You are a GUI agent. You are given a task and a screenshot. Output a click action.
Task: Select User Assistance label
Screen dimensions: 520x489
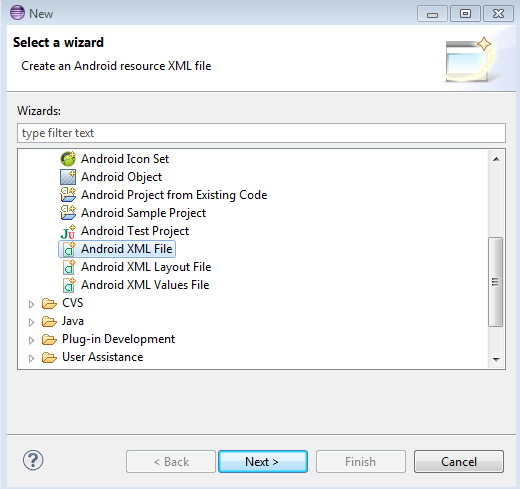click(x=103, y=357)
